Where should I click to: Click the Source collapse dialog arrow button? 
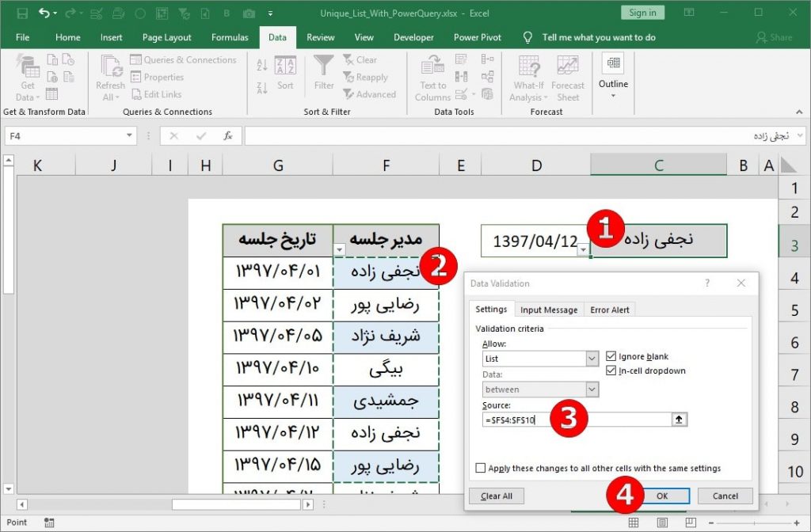coord(679,420)
